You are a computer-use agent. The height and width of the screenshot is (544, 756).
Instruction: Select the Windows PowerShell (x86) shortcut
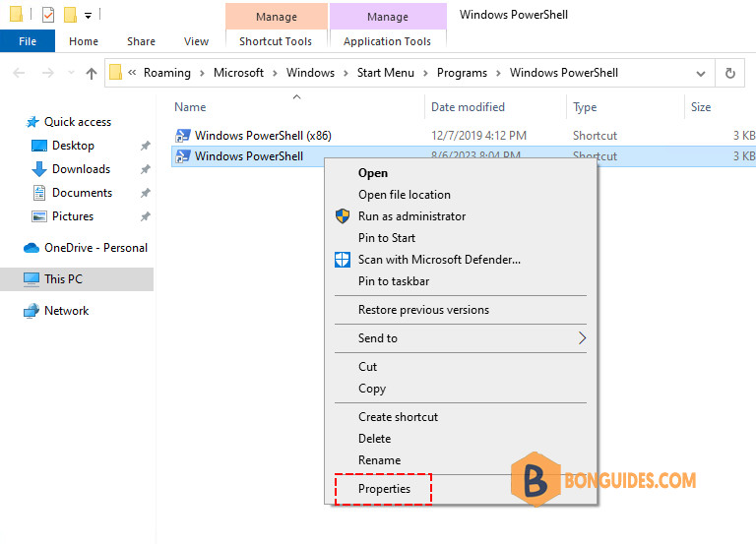(x=263, y=136)
